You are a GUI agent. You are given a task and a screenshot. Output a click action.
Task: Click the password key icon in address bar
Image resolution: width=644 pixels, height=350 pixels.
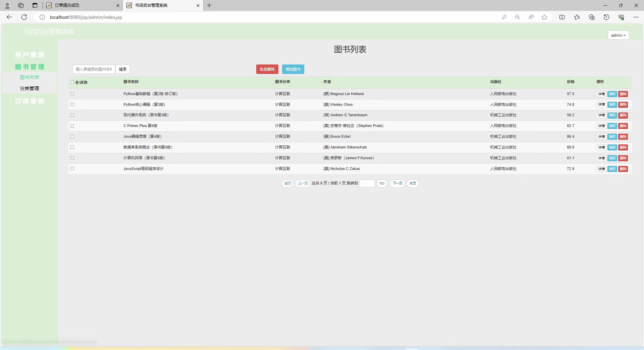click(504, 17)
